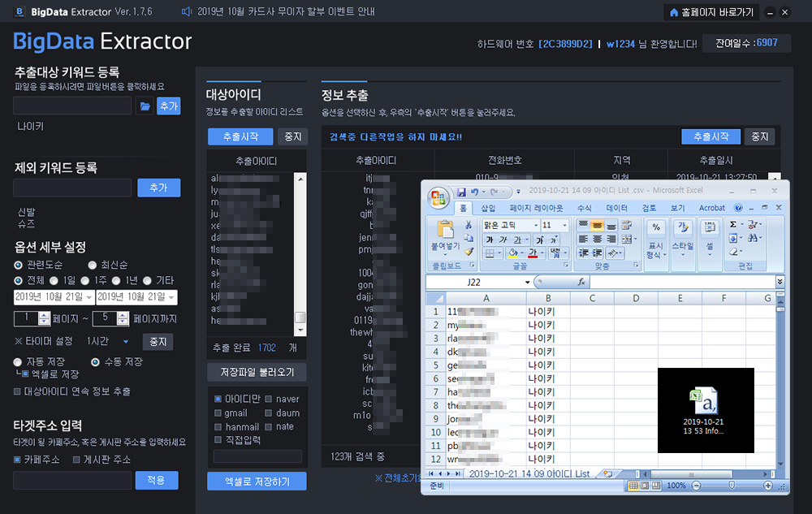The width and height of the screenshot is (812, 514).
Task: Open the Excel Office button
Action: point(438,197)
